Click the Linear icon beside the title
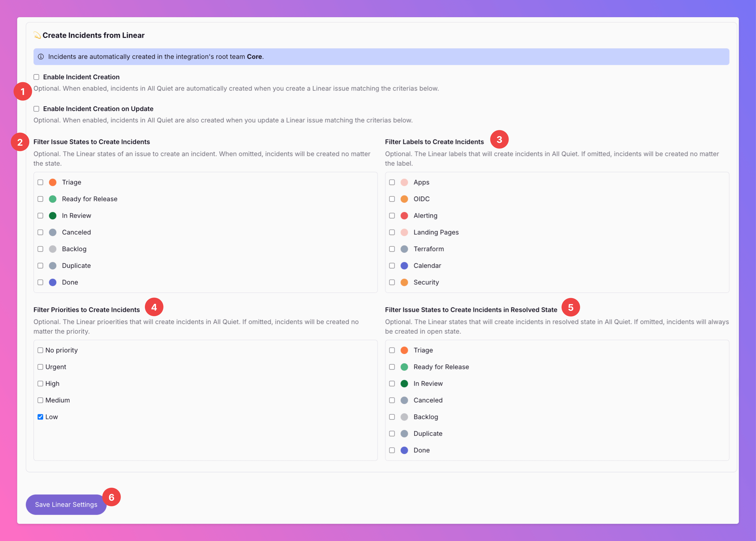 point(37,35)
